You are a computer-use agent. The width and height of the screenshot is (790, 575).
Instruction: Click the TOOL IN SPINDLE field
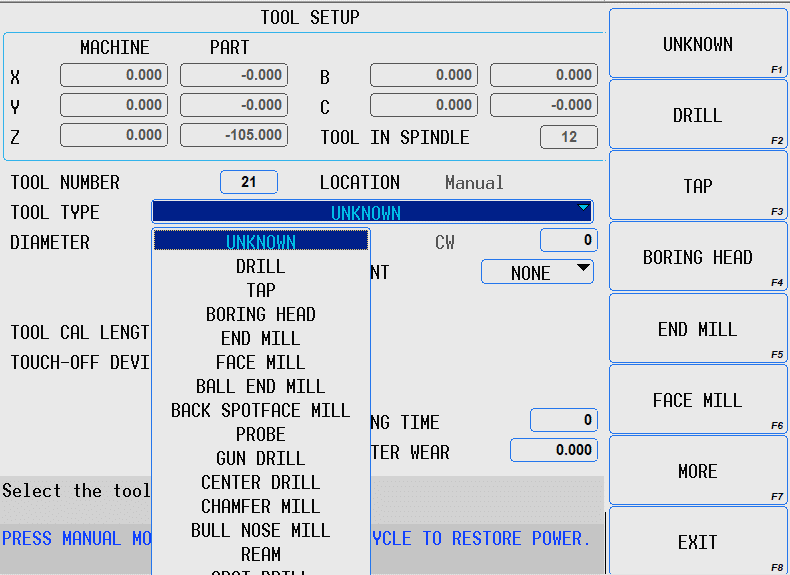(569, 137)
